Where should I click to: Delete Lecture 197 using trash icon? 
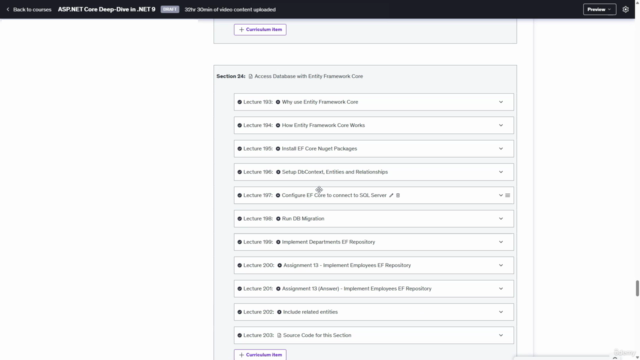click(398, 196)
